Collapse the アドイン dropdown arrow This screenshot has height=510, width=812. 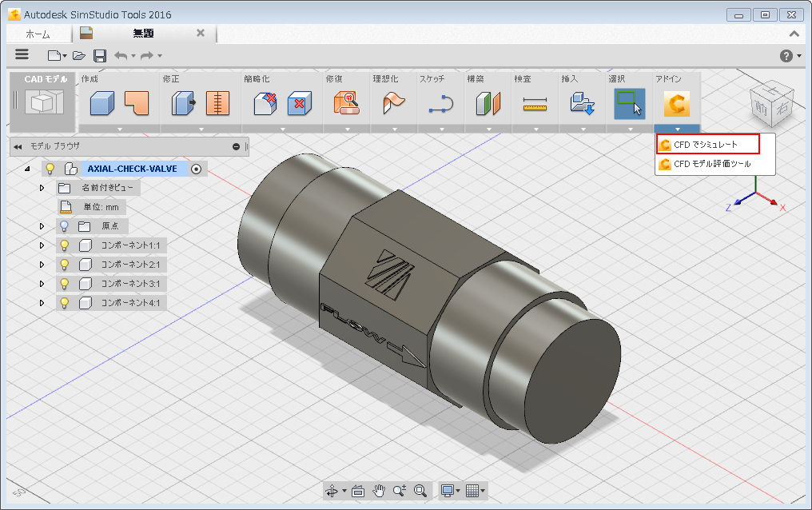[x=677, y=129]
